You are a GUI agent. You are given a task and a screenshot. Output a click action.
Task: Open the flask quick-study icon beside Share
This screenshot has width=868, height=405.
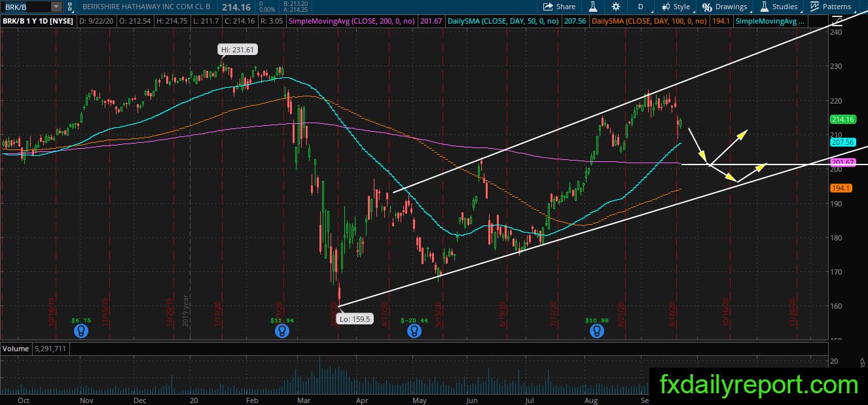coord(593,7)
